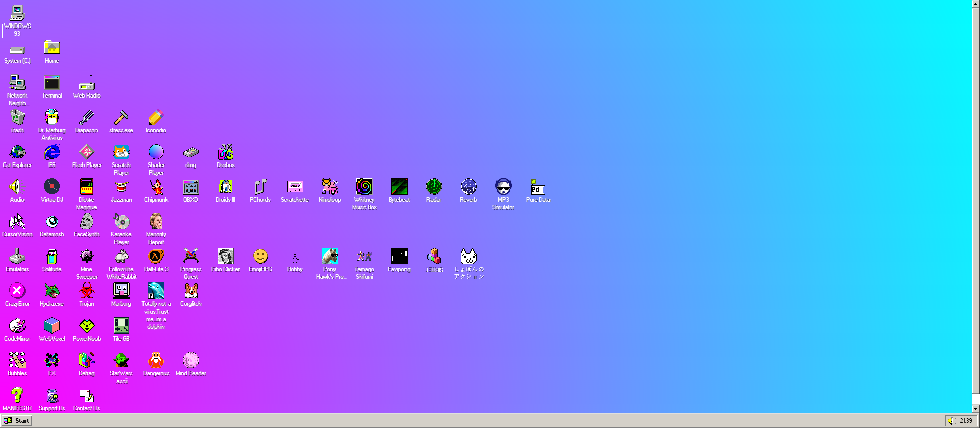The image size is (980, 428).
Task: Open the StarWars.ascii icon
Action: click(x=121, y=361)
